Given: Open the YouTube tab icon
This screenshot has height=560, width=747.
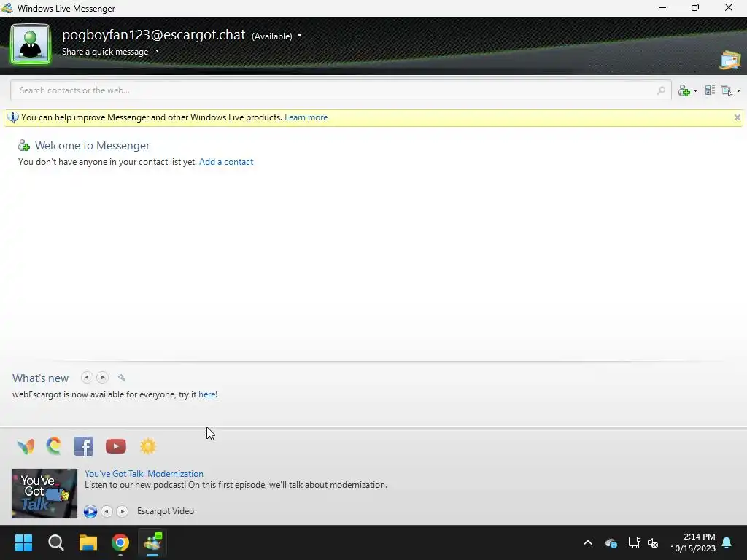Looking at the screenshot, I should click(116, 446).
